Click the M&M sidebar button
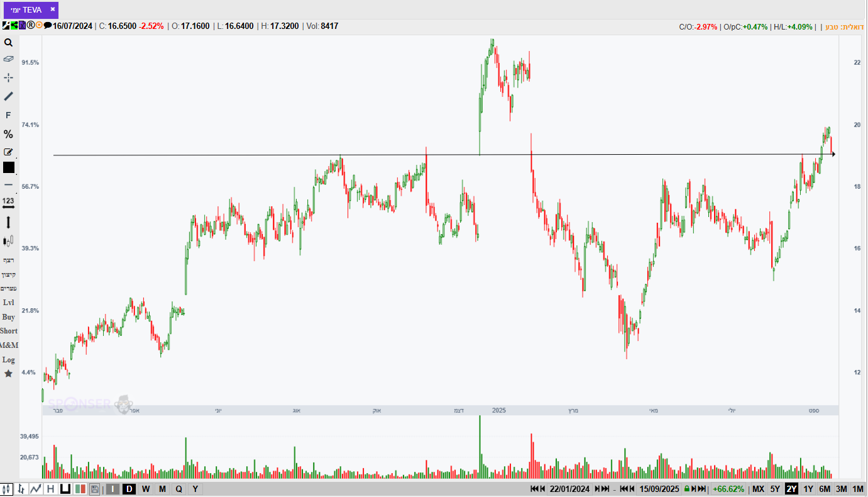 pos(9,345)
